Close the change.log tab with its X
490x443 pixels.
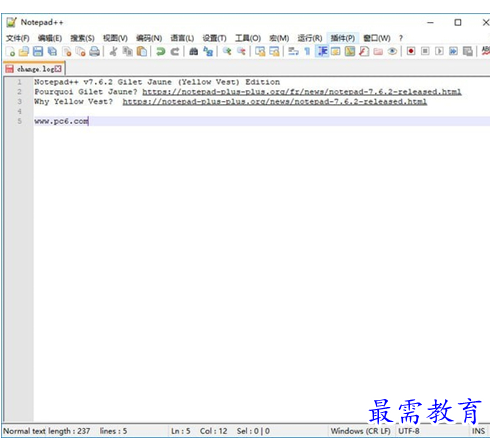(x=58, y=69)
